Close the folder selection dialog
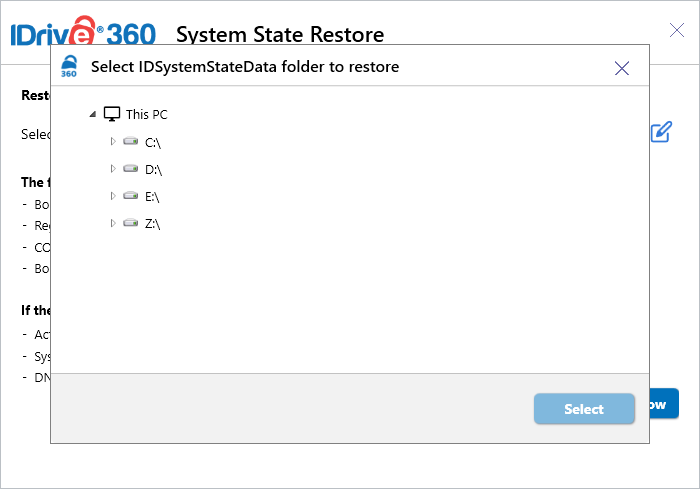Screen dimensions: 700x489 pos(622,68)
